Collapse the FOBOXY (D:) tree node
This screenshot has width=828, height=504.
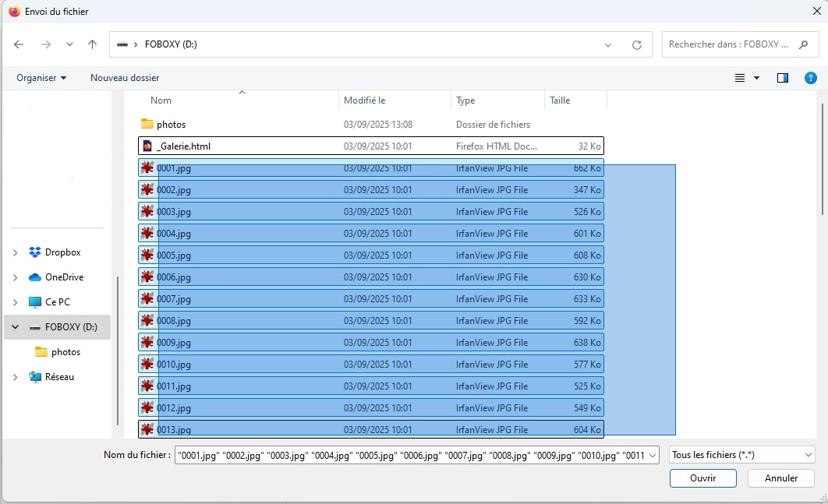point(16,327)
